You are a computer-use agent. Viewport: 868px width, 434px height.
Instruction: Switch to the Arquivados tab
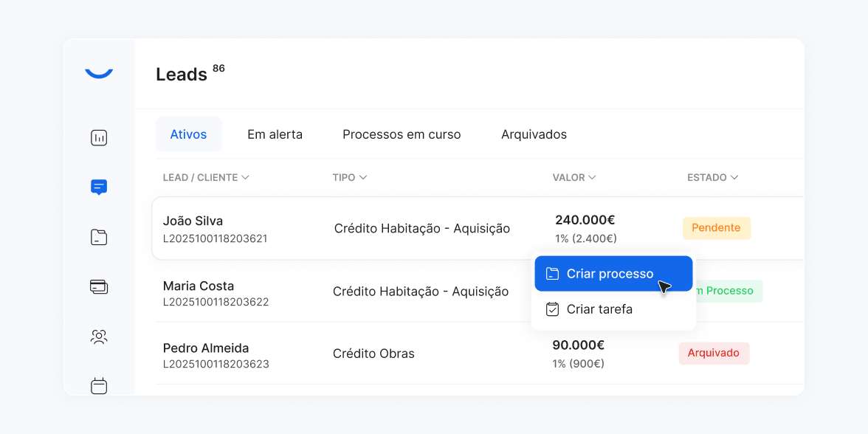click(534, 134)
